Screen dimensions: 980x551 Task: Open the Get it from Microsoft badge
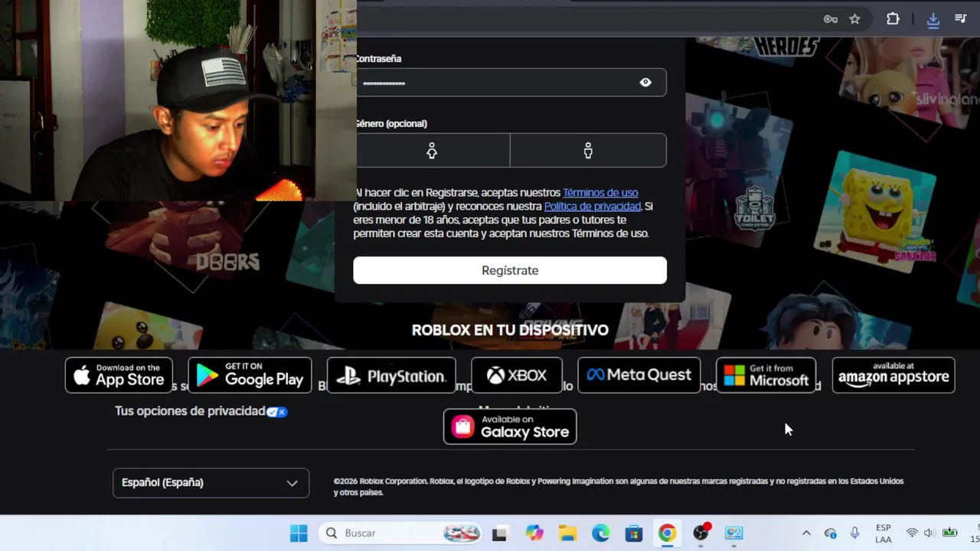click(x=766, y=375)
